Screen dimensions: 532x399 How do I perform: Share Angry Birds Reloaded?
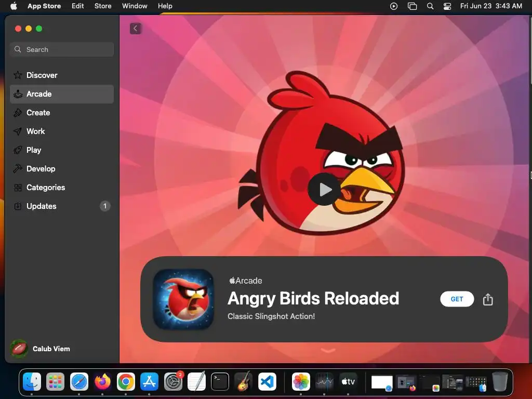(487, 299)
